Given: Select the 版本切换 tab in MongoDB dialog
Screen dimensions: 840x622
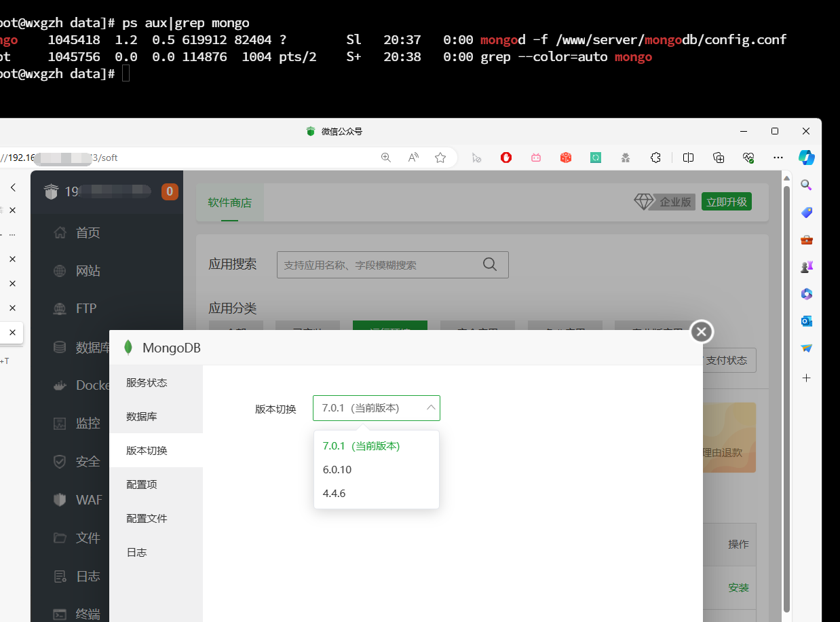Looking at the screenshot, I should click(x=156, y=450).
